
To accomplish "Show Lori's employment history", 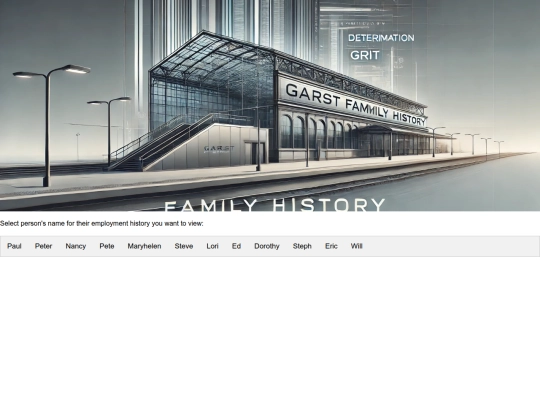I will pyautogui.click(x=212, y=246).
